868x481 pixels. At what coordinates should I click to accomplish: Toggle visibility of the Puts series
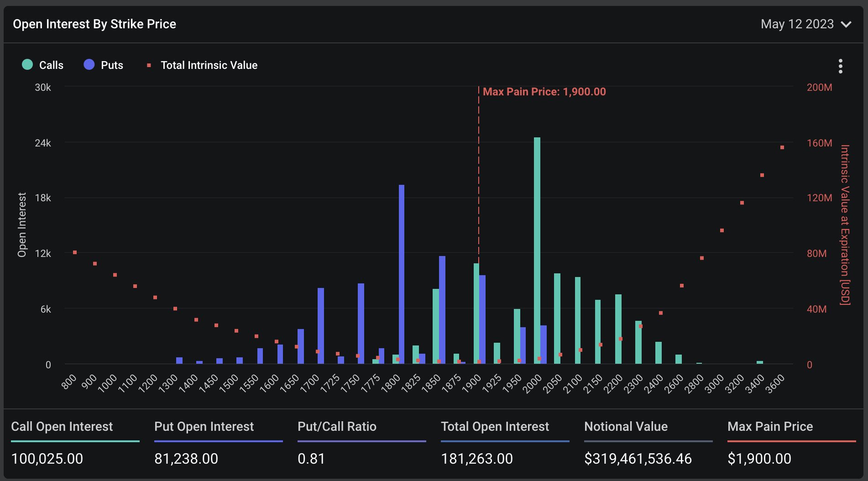tap(111, 65)
